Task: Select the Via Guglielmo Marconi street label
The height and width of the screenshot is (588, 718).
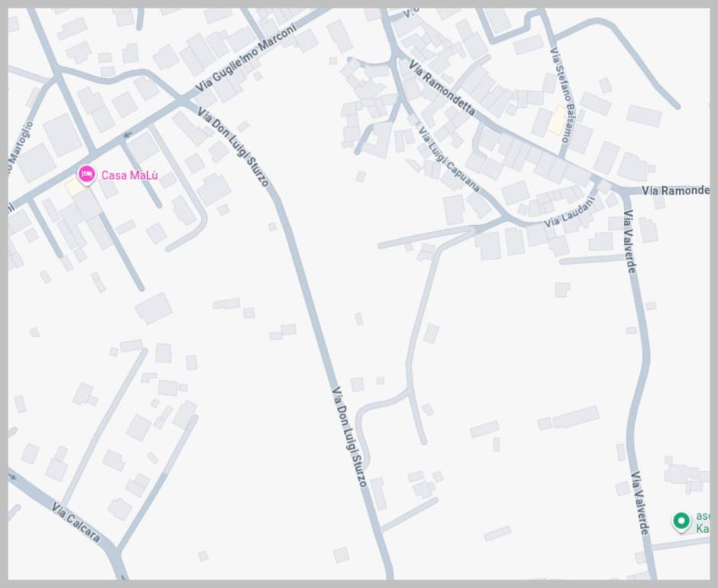Action: (246, 57)
